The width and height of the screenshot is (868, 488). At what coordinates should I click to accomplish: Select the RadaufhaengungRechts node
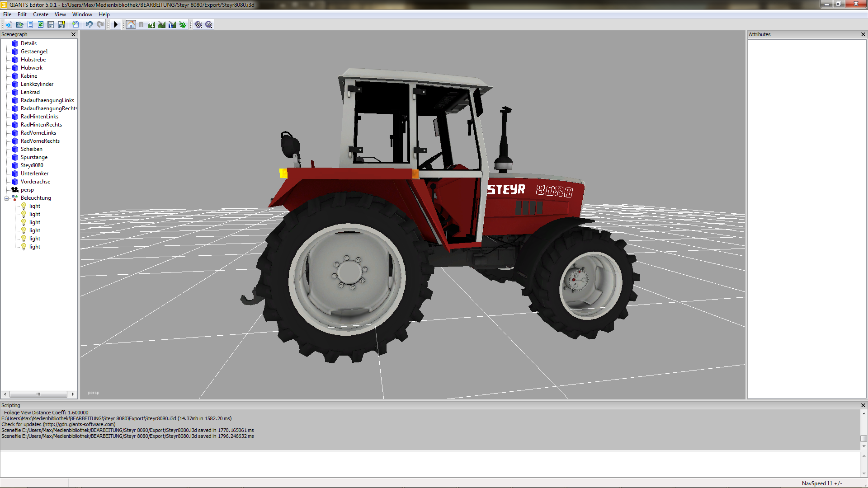click(49, 108)
